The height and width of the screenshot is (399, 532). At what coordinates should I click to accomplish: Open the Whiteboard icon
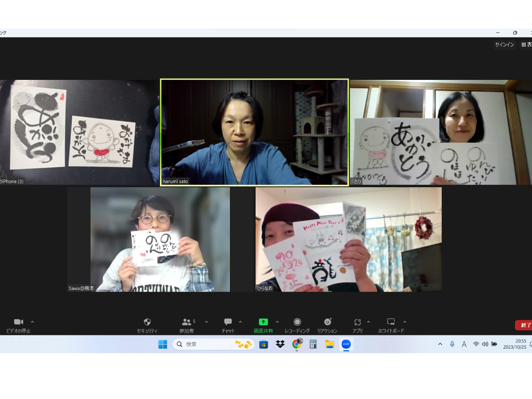coord(391,322)
